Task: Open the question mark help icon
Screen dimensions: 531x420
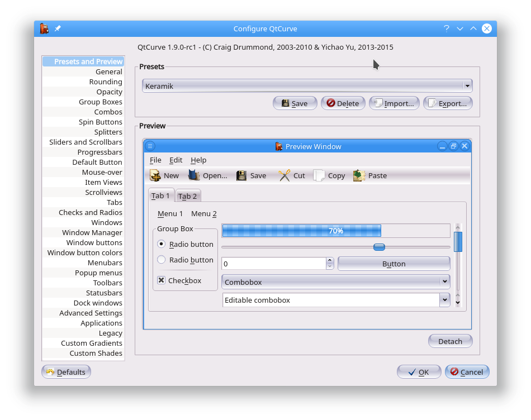Action: 447,29
